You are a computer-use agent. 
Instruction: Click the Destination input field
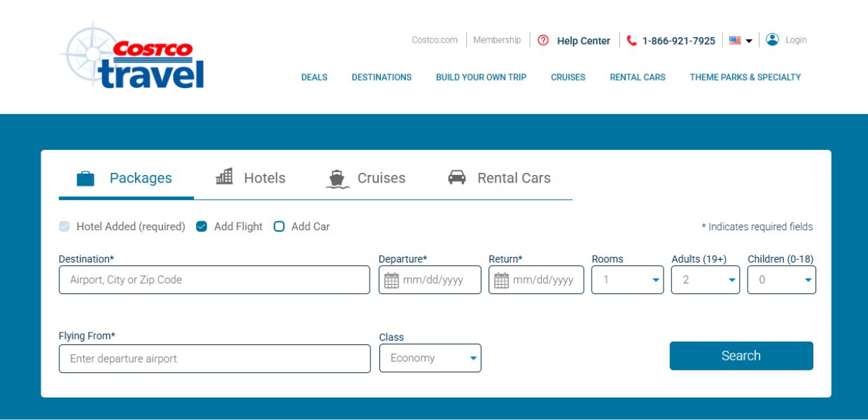tap(214, 280)
